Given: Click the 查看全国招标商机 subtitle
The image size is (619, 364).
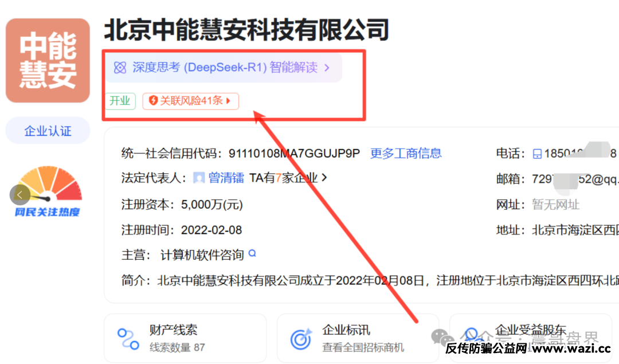Looking at the screenshot, I should click(x=363, y=347).
